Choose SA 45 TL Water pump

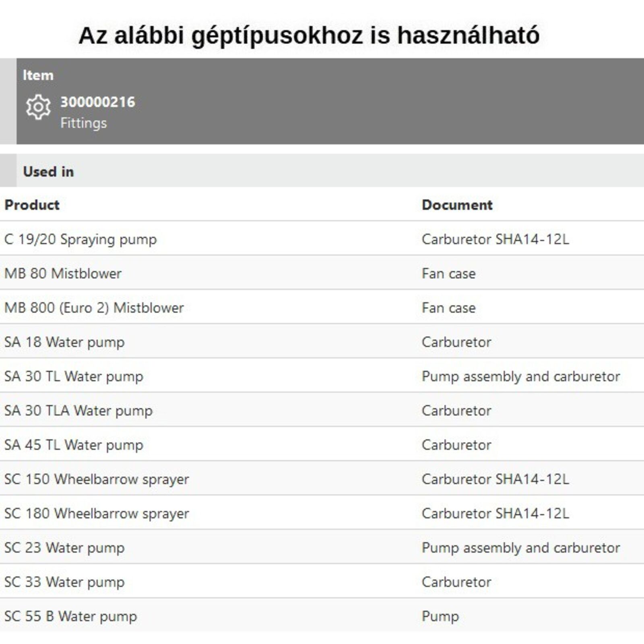pos(74,445)
